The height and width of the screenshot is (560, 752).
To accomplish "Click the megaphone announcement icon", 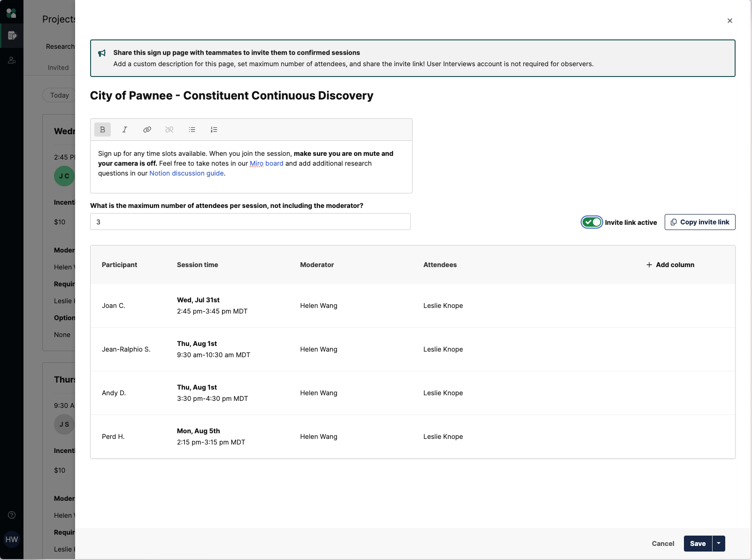I will pos(102,53).
